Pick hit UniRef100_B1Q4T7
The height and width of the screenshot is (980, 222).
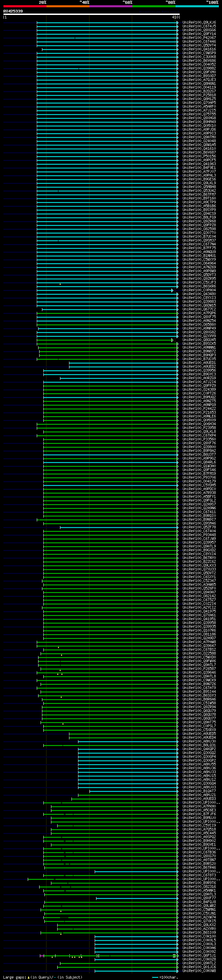tap(199, 791)
